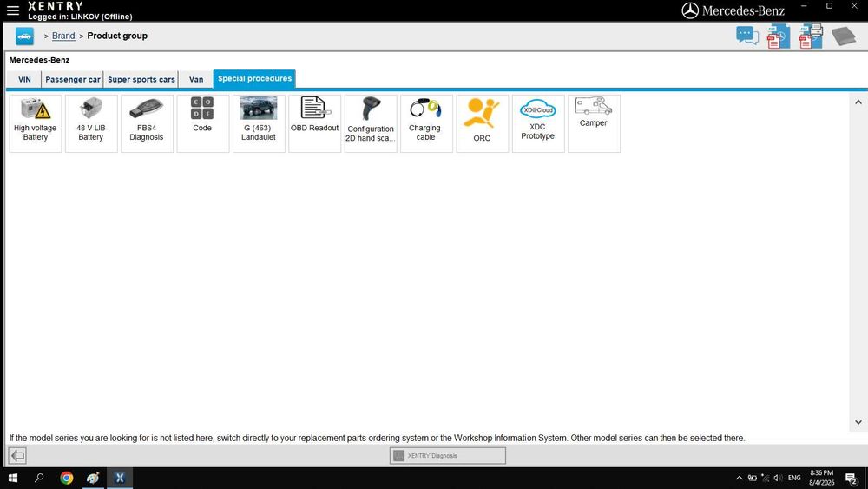Go back to the Brand breadcrumb

(x=63, y=36)
